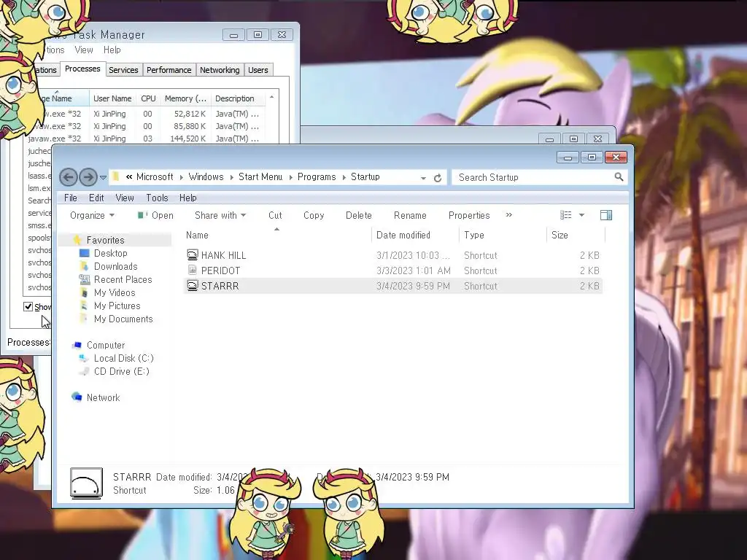Click Cut in the toolbar
The image size is (747, 560).
[275, 215]
